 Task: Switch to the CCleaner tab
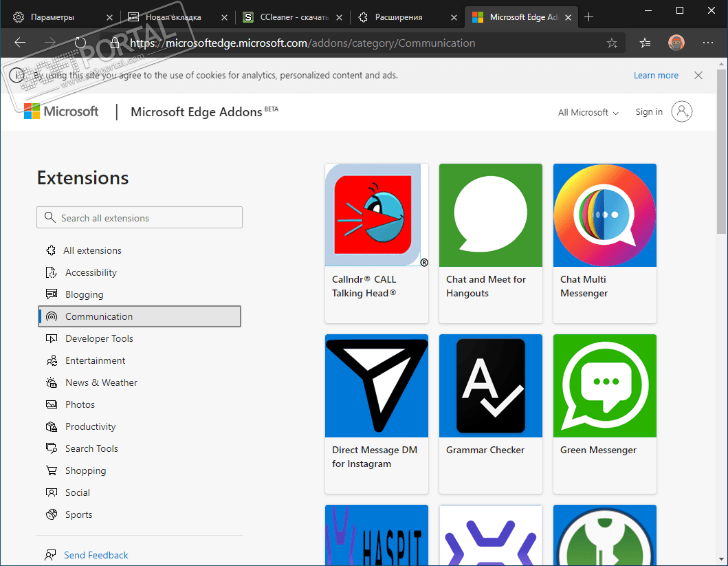pos(294,17)
